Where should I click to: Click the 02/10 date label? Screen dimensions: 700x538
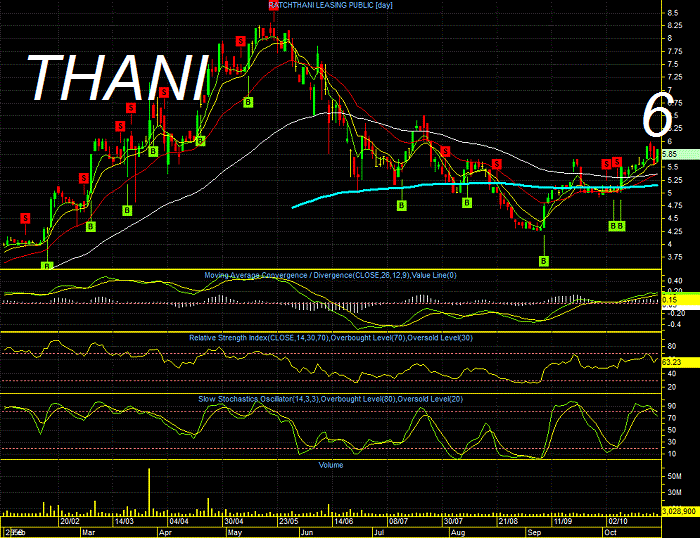tap(617, 521)
